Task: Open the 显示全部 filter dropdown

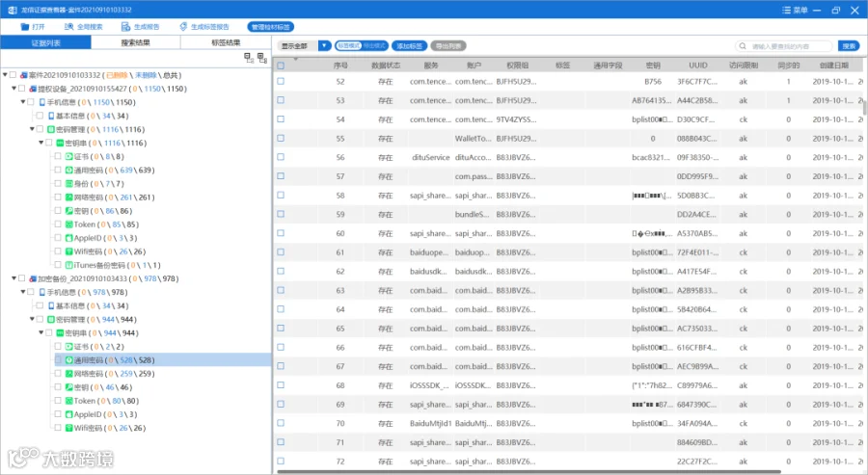Action: tap(324, 46)
